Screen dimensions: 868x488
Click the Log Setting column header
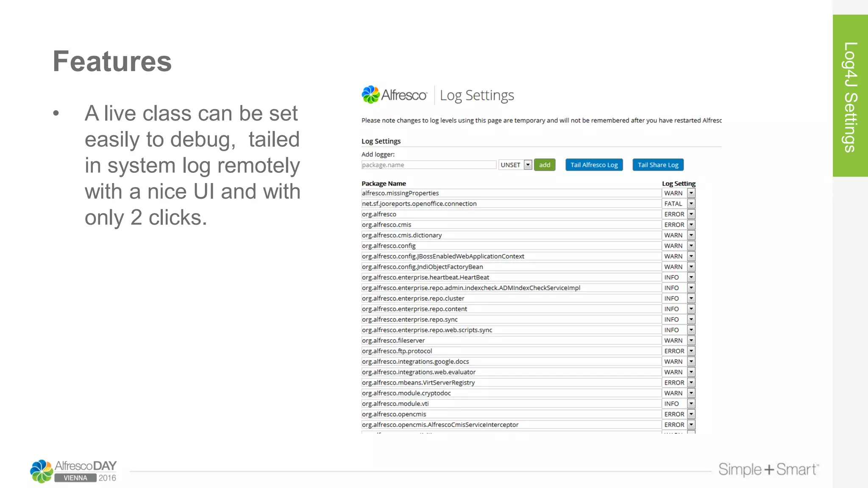click(679, 183)
